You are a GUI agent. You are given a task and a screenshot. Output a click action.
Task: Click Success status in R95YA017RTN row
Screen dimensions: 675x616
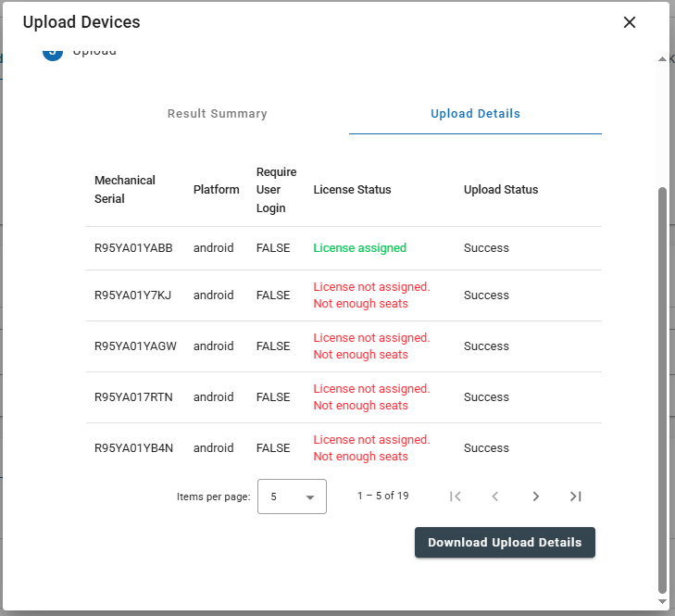pyautogui.click(x=486, y=397)
